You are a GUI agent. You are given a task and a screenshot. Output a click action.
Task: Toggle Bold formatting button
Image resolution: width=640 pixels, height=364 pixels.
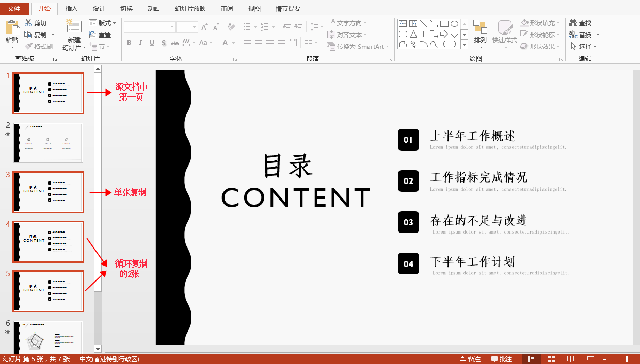click(x=129, y=43)
